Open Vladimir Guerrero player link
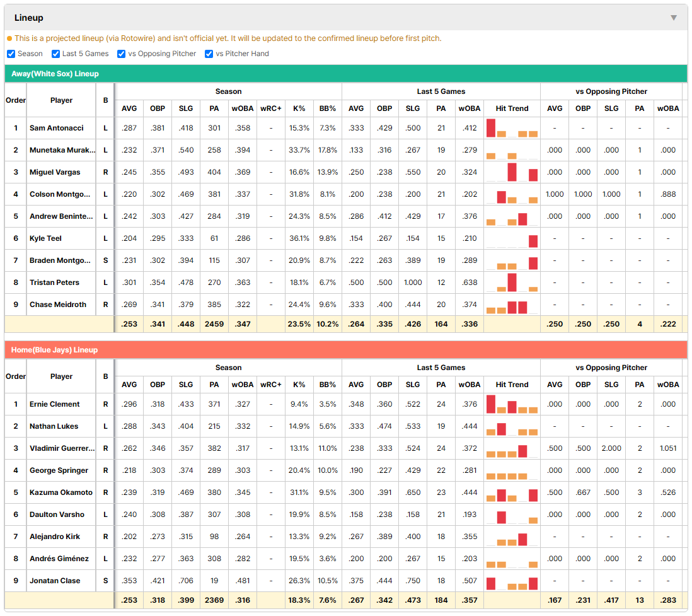Image resolution: width=692 pixels, height=616 pixels. [62, 448]
